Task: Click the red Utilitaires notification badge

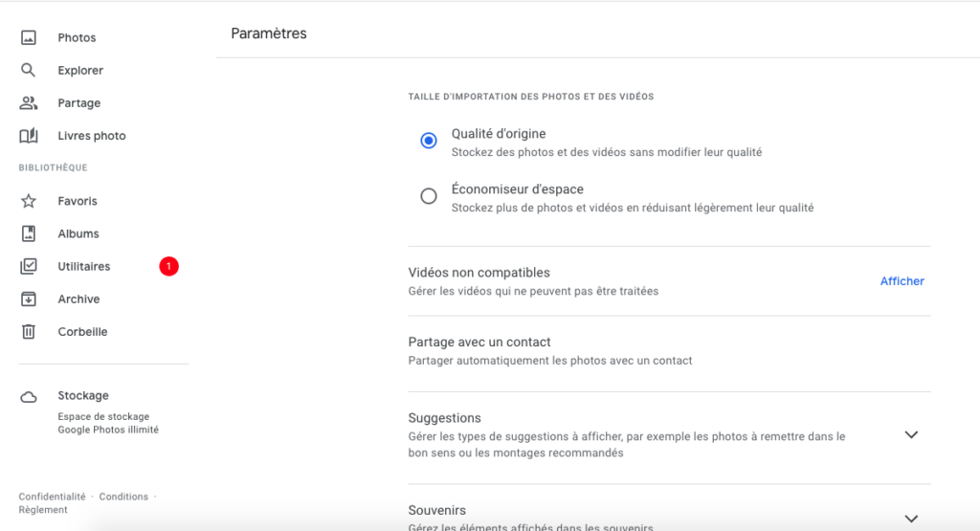Action: (168, 266)
